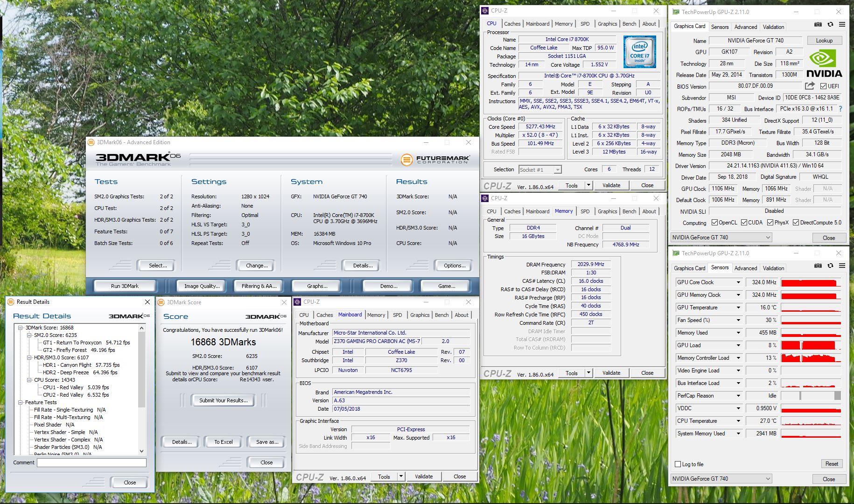Click the Futuremark Corporation logo

click(x=435, y=160)
